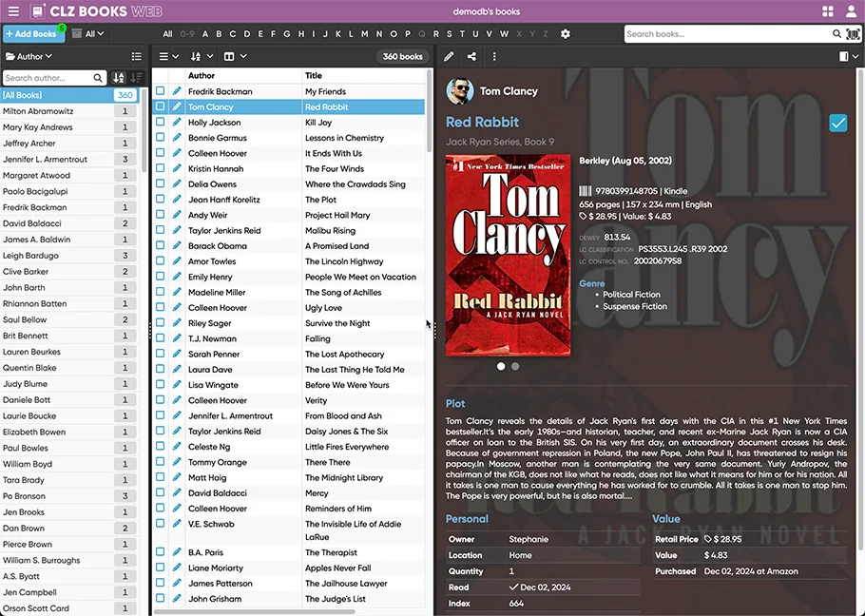Filter books by letter A

coord(205,34)
